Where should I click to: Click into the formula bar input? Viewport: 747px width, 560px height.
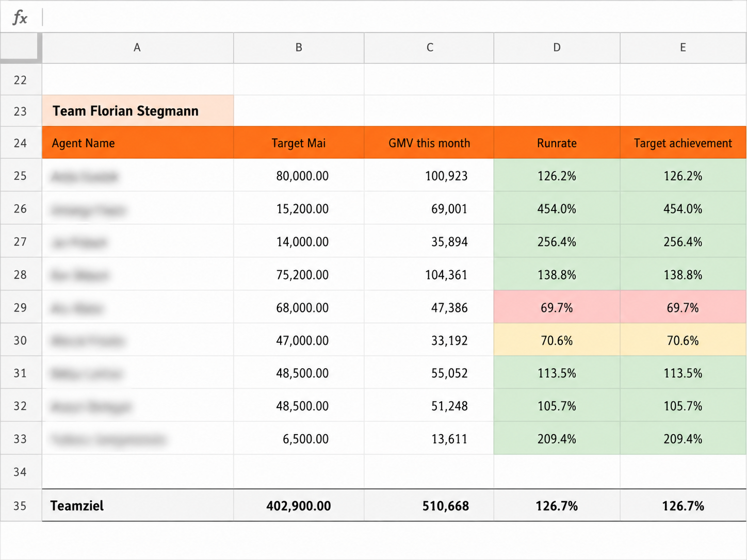pyautogui.click(x=394, y=17)
